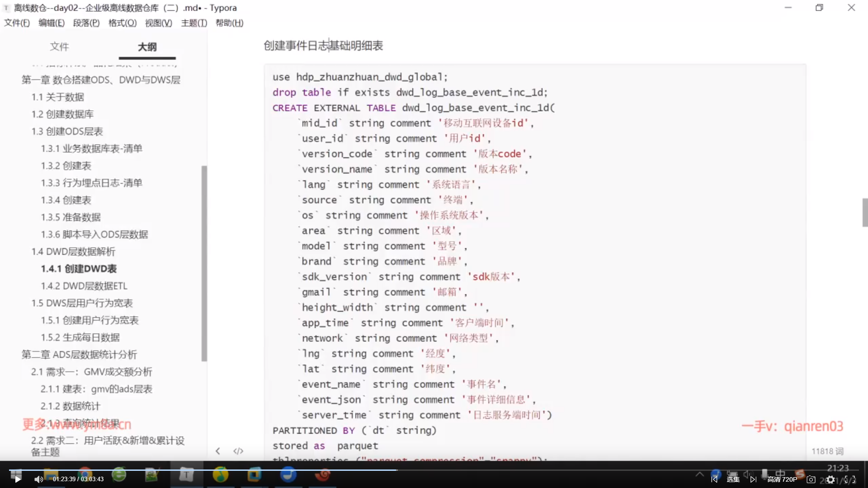Jump to outline item 1.4.2 DWD层数据ETL
The image size is (868, 488).
click(84, 286)
